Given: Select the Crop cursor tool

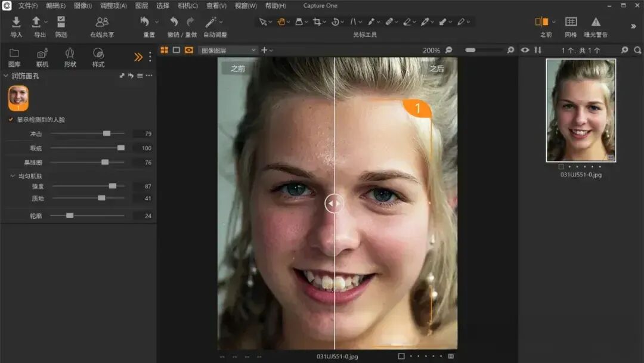Looking at the screenshot, I should [317, 22].
